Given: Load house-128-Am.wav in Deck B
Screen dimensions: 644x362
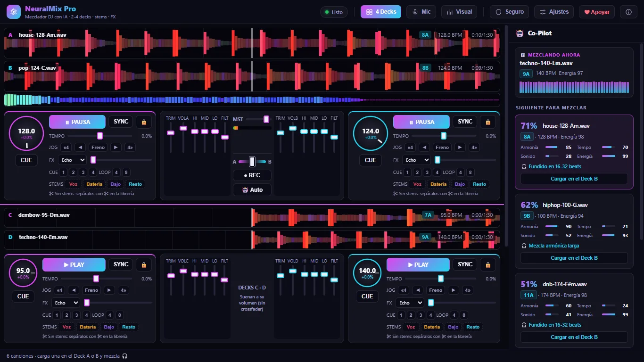Looking at the screenshot, I should pyautogui.click(x=574, y=179).
